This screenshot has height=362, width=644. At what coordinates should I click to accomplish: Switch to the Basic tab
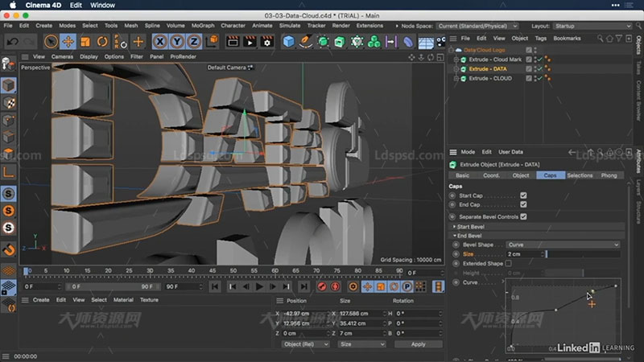(x=462, y=175)
